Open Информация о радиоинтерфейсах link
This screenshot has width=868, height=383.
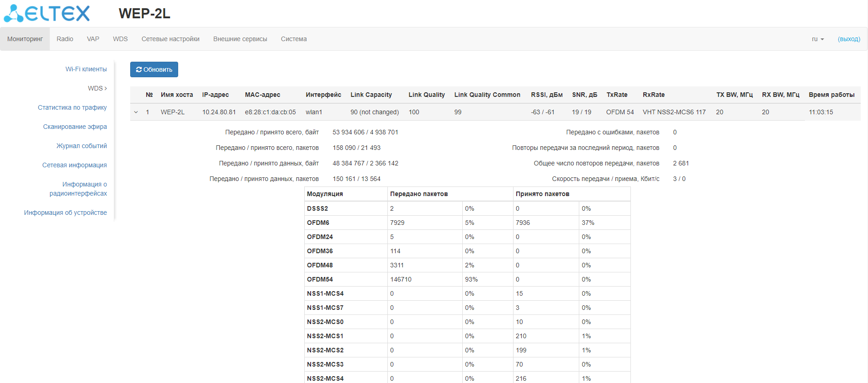click(x=78, y=189)
